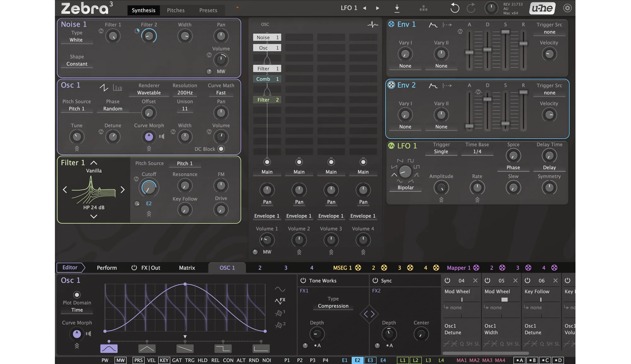This screenshot has height=364, width=631.
Task: Click the oscilloscope waveform icon
Action: [373, 24]
